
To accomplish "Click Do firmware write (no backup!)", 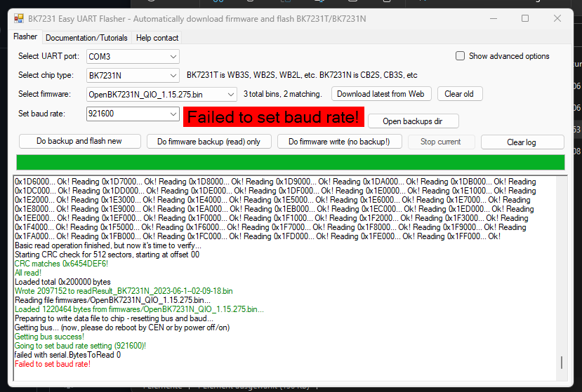I will tap(339, 142).
